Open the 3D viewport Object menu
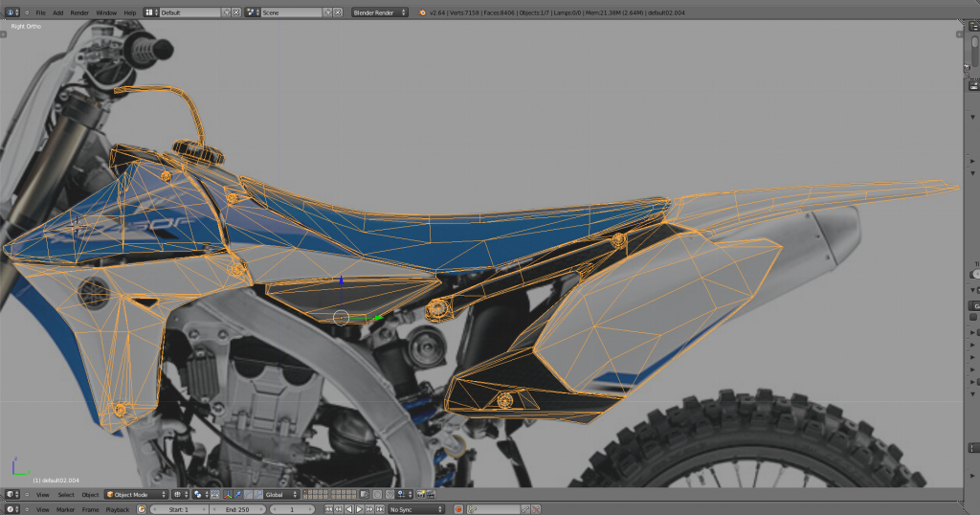Image resolution: width=980 pixels, height=515 pixels. click(90, 494)
